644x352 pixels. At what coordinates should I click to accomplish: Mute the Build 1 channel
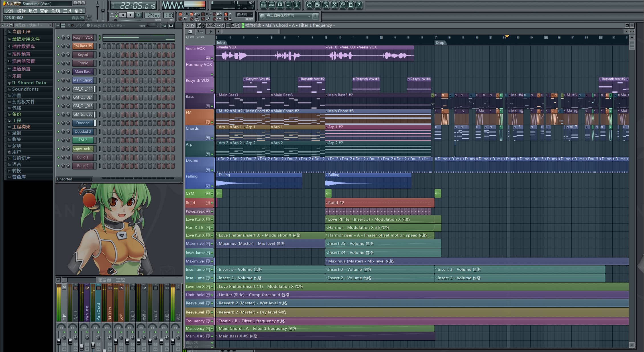[x=58, y=157]
